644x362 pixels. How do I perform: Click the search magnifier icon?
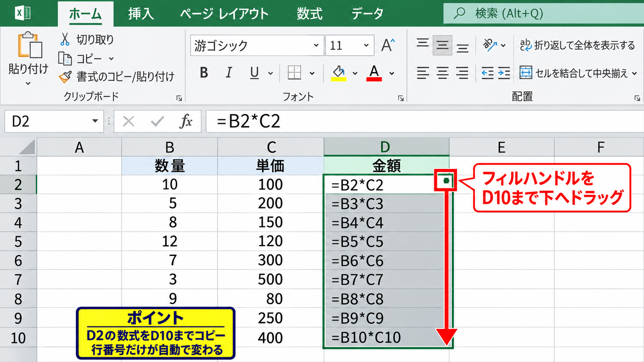tap(459, 13)
